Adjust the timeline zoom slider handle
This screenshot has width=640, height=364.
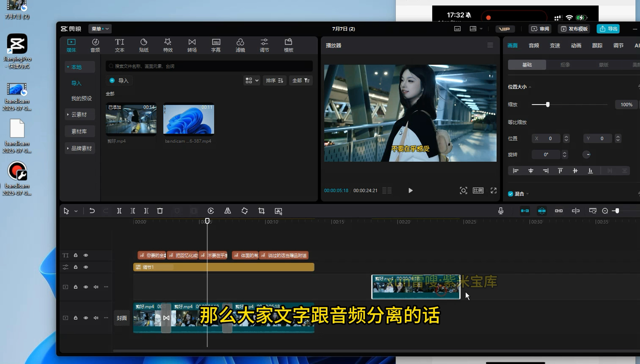tap(617, 211)
